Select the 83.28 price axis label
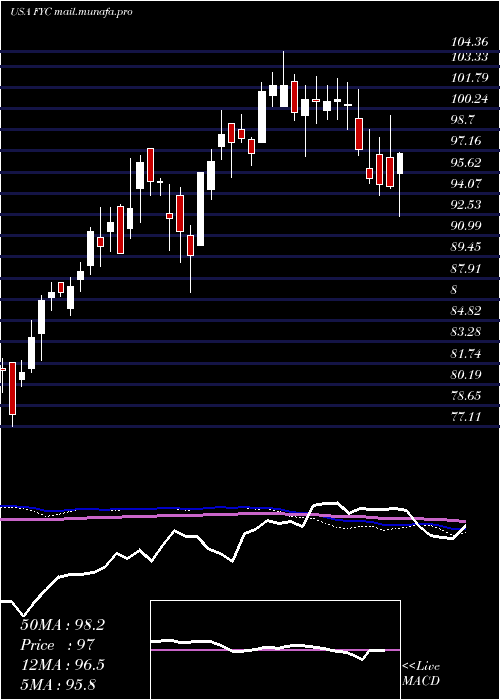The width and height of the screenshot is (500, 700). pos(467,332)
